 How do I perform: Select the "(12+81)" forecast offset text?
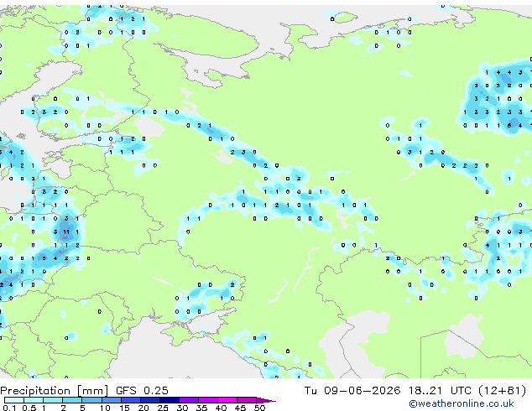click(x=502, y=391)
